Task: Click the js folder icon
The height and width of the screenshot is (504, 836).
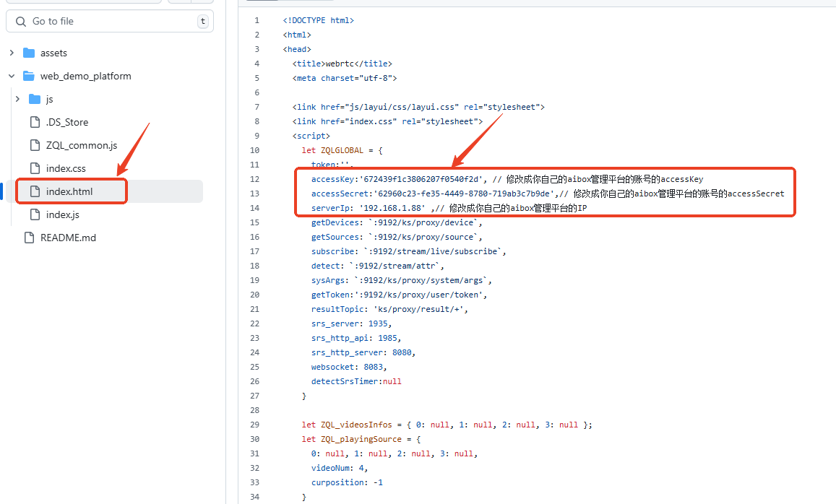Action: (35, 99)
